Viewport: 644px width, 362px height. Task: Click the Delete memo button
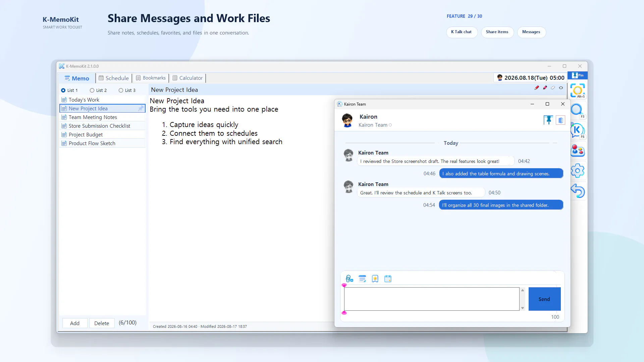[102, 323]
